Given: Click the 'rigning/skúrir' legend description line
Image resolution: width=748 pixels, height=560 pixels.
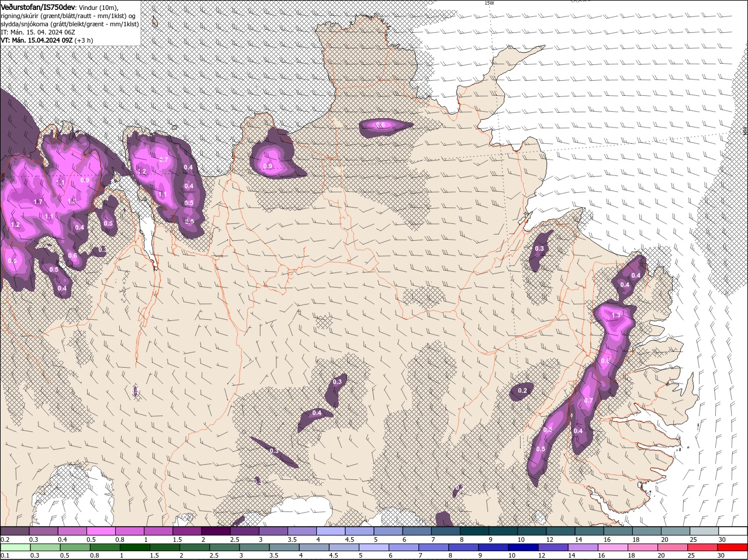Looking at the screenshot, I should 68,15.
